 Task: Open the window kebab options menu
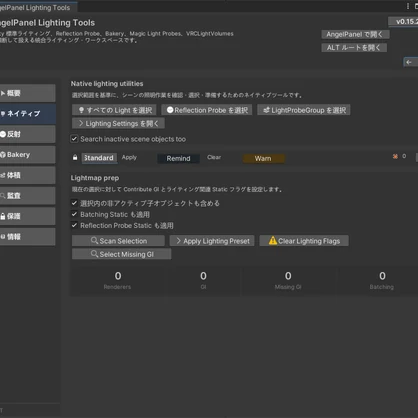click(x=408, y=6)
